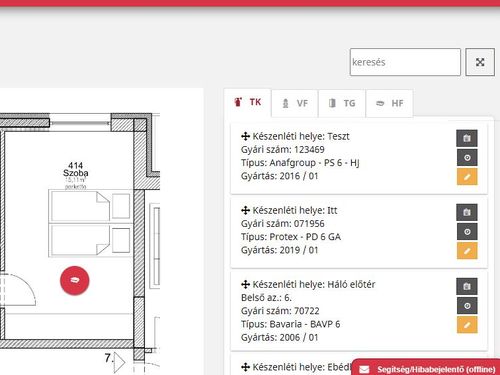Focus the keresés search field
The image size is (500, 375).
pos(405,62)
